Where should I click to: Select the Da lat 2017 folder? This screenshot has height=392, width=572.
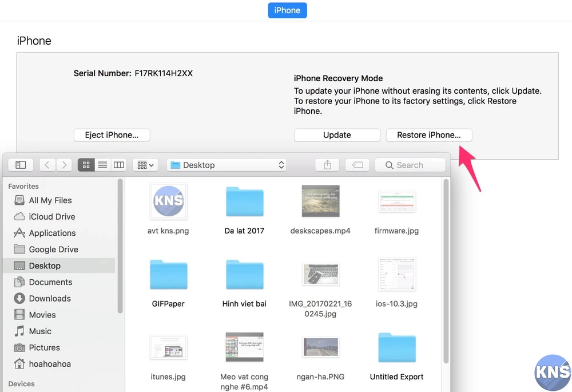244,203
